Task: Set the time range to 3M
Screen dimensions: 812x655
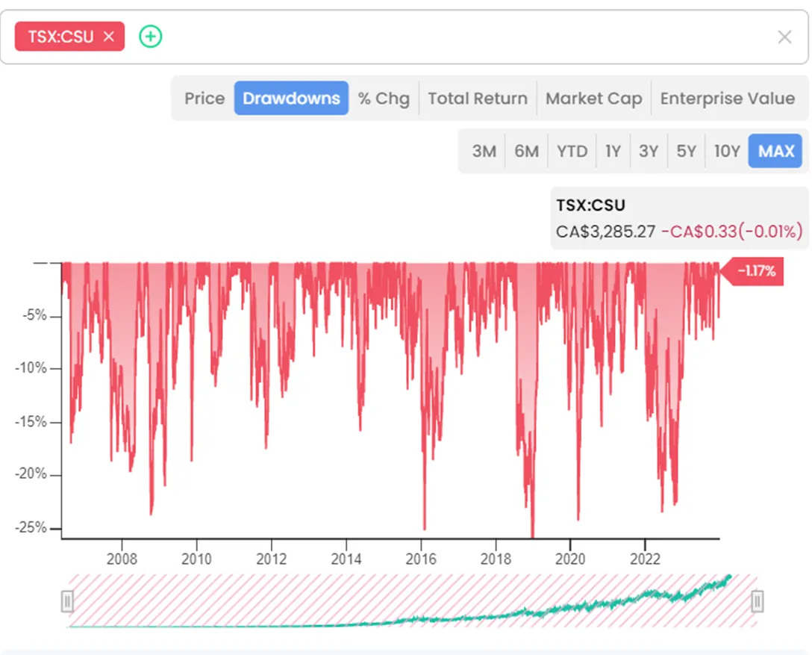Action: click(484, 152)
